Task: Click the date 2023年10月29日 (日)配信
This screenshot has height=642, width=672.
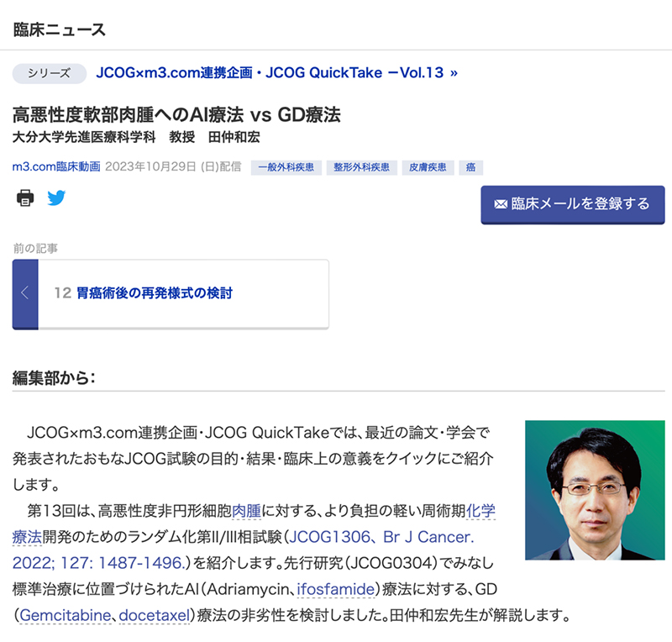Action: click(173, 166)
